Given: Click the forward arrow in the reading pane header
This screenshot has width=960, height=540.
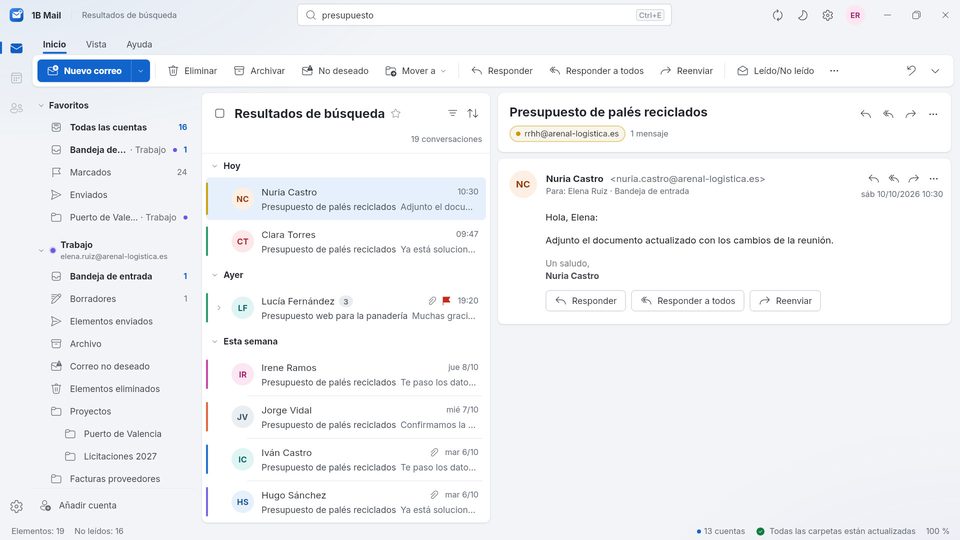Looking at the screenshot, I should (910, 114).
